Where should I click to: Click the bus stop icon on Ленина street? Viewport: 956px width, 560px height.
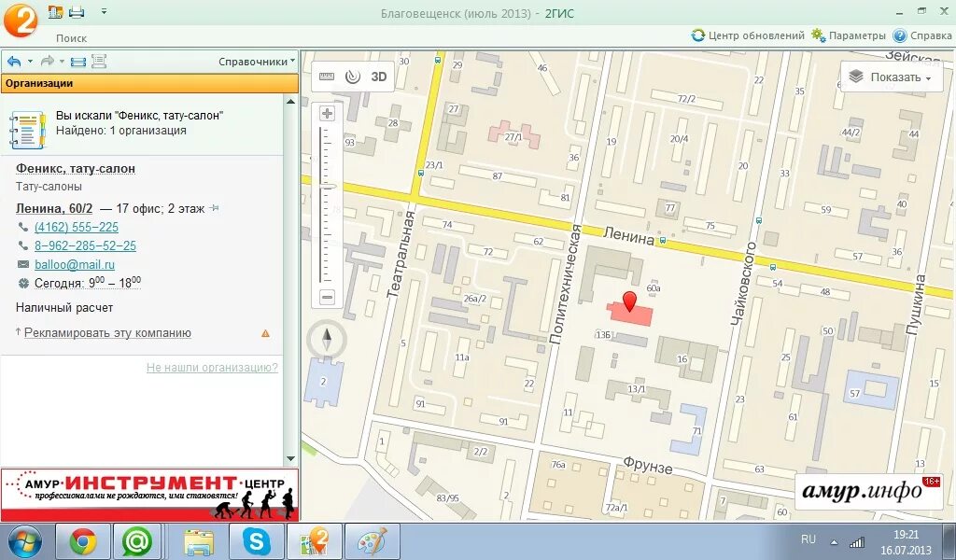663,242
